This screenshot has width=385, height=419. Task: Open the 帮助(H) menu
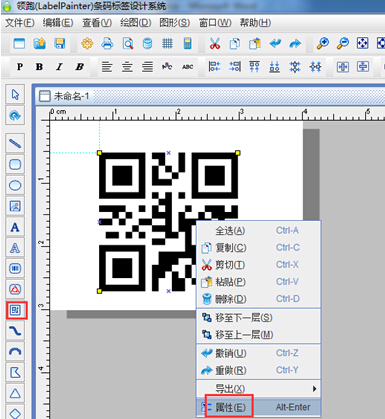tap(255, 23)
